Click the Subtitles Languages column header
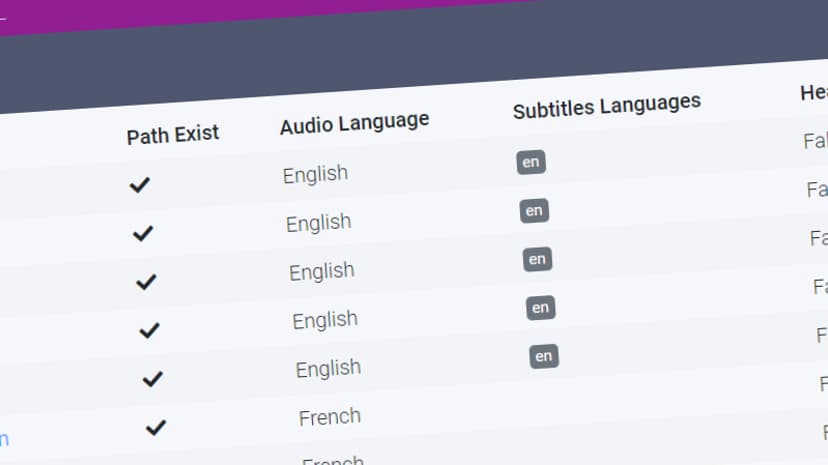This screenshot has width=828, height=465. point(607,106)
